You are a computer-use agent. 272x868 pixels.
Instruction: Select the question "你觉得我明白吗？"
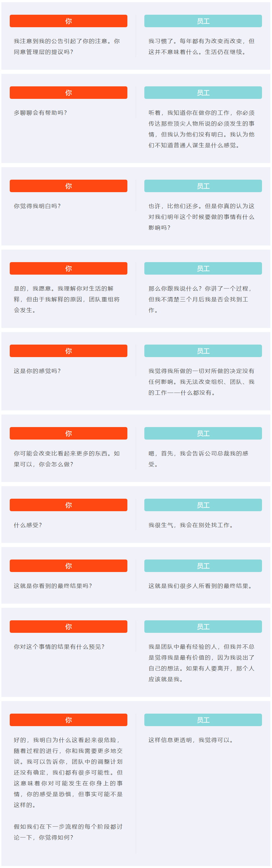coord(38,206)
